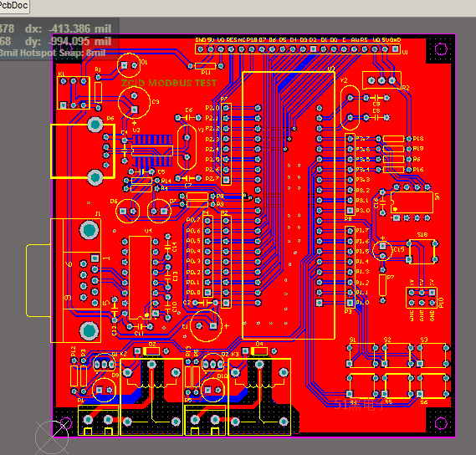
Task: Select LED D6
Action: coord(127,211)
